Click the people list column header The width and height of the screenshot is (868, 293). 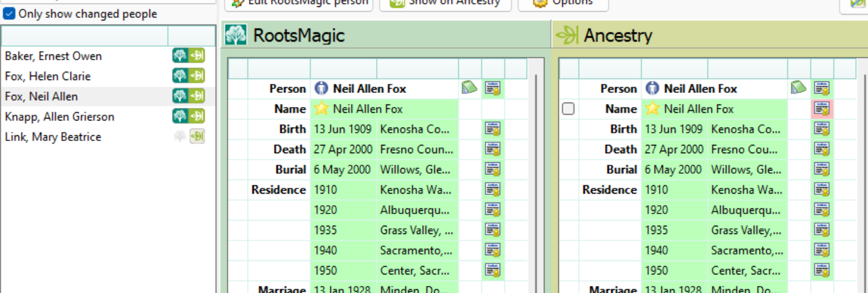point(85,36)
